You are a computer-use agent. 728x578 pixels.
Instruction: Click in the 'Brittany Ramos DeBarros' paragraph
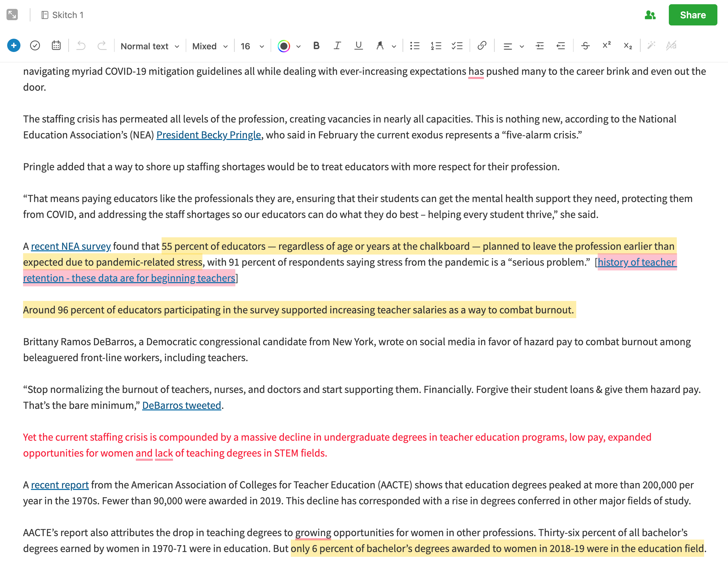(x=357, y=349)
